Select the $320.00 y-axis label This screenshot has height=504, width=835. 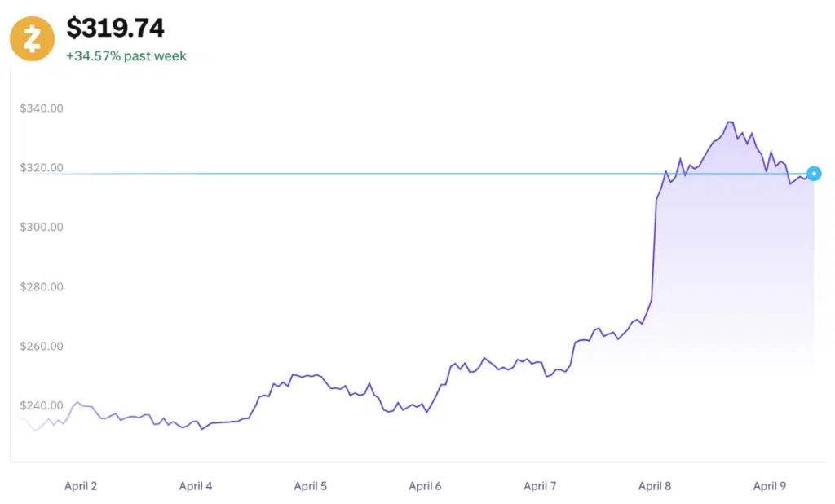coord(42,168)
